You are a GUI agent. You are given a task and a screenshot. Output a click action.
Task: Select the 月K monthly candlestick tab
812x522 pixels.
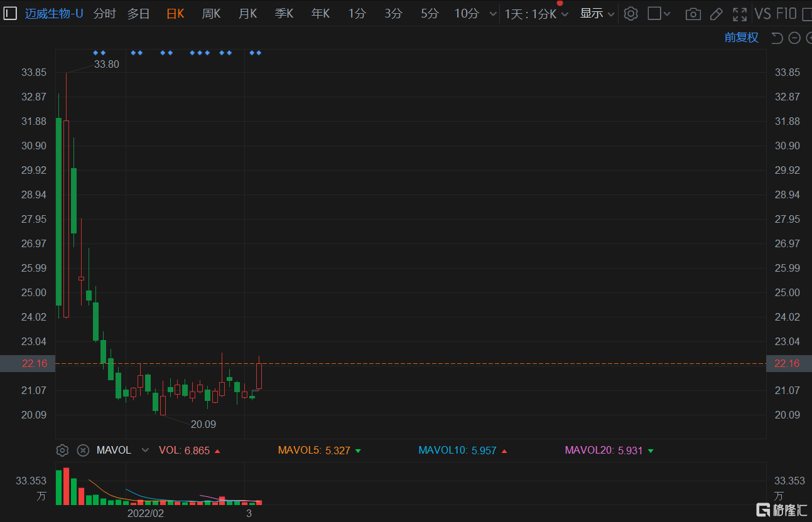[247, 13]
